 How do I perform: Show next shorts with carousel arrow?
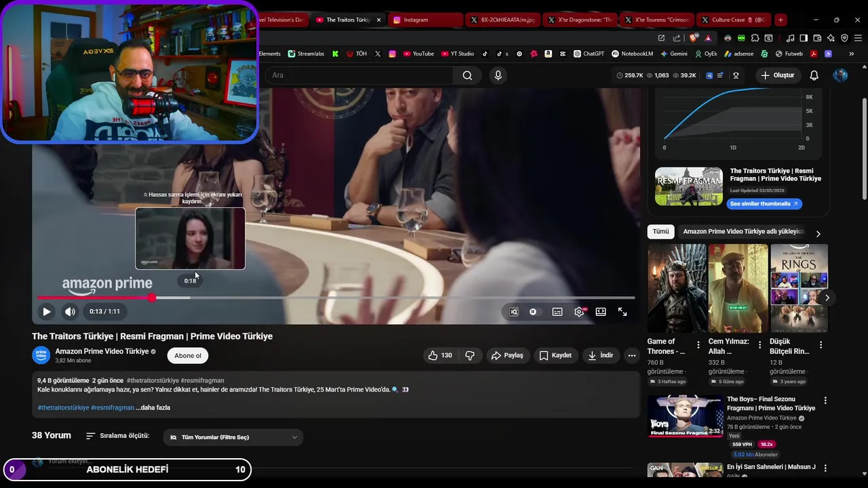[827, 298]
